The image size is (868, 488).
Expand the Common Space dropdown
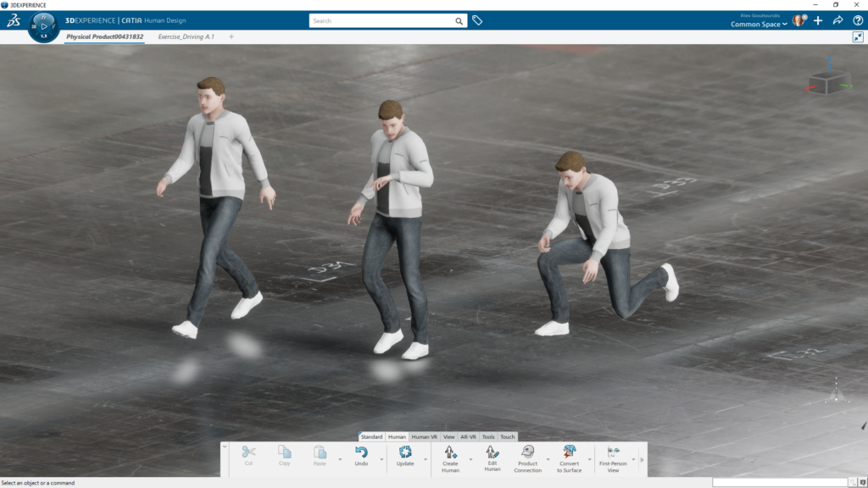point(759,25)
